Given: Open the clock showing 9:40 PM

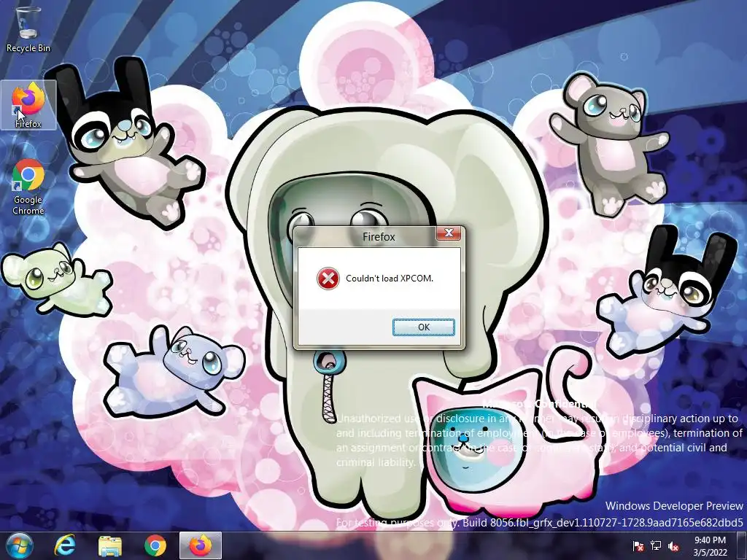Looking at the screenshot, I should (x=710, y=546).
